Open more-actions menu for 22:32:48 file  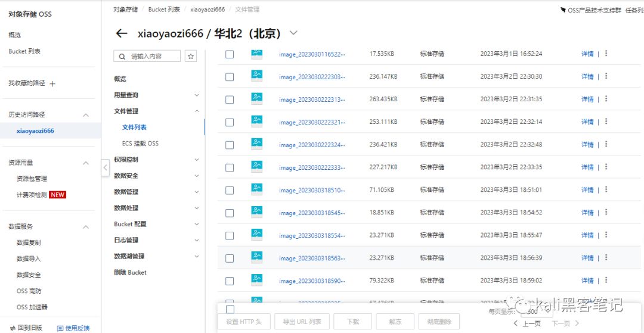[606, 144]
